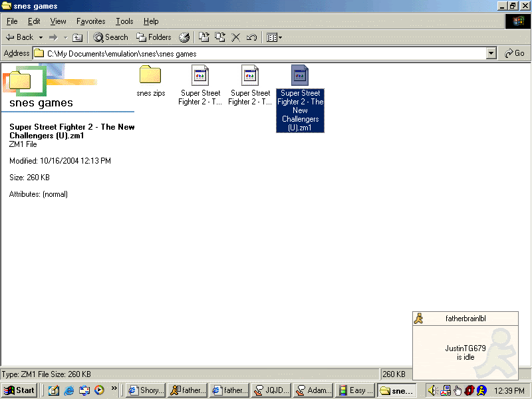532x399 pixels.
Task: Open the View menu
Action: click(x=58, y=21)
